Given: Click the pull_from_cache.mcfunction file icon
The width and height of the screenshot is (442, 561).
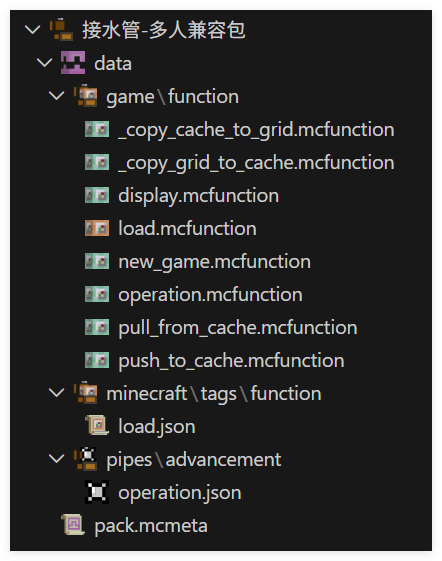Looking at the screenshot, I should click(x=97, y=327).
